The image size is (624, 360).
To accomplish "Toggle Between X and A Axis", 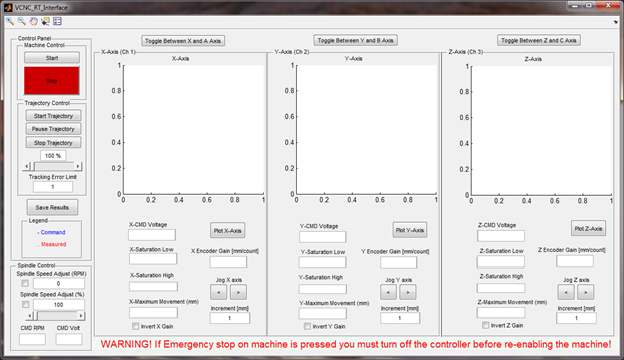I will coord(183,41).
